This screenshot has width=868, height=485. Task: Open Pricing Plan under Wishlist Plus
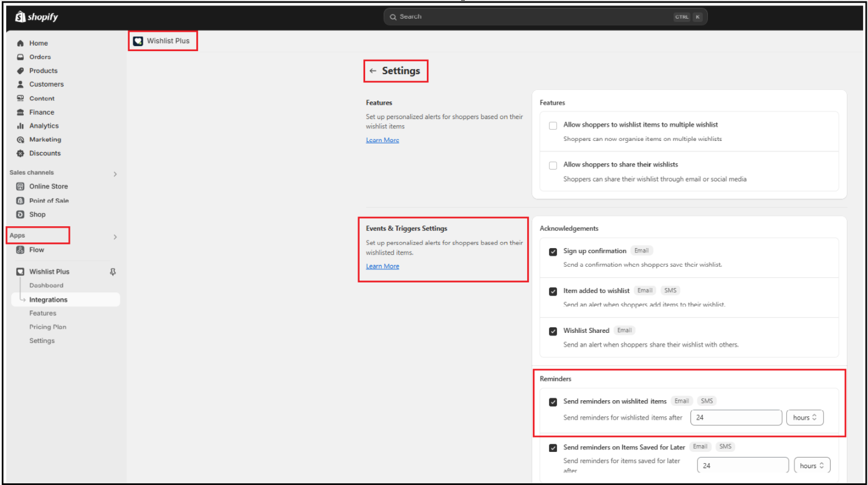point(48,327)
